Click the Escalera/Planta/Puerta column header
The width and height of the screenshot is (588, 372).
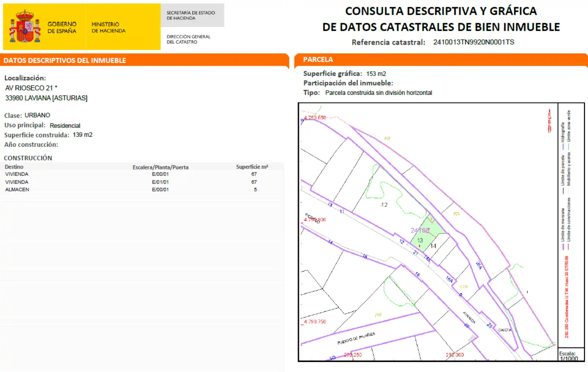pos(160,167)
